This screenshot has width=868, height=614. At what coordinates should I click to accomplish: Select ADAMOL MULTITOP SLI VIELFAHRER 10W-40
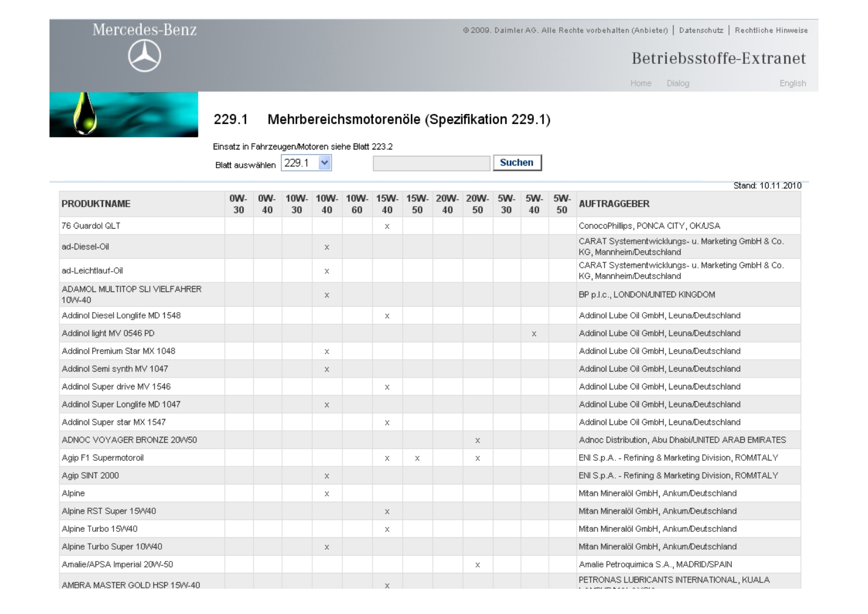coord(132,294)
